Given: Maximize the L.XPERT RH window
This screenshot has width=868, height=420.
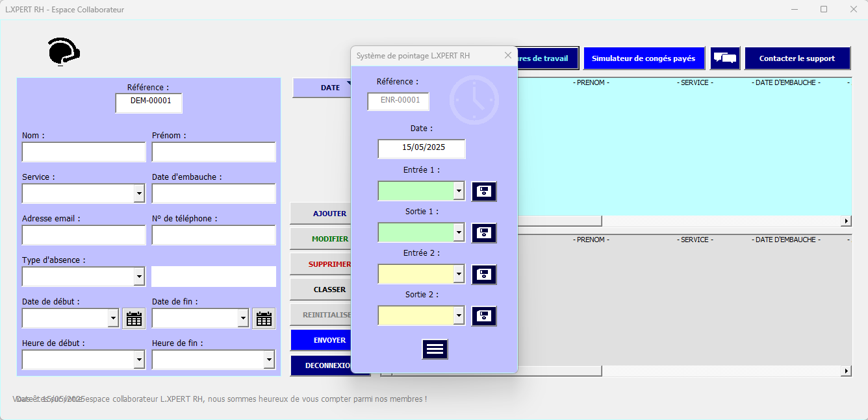Looking at the screenshot, I should (824, 9).
